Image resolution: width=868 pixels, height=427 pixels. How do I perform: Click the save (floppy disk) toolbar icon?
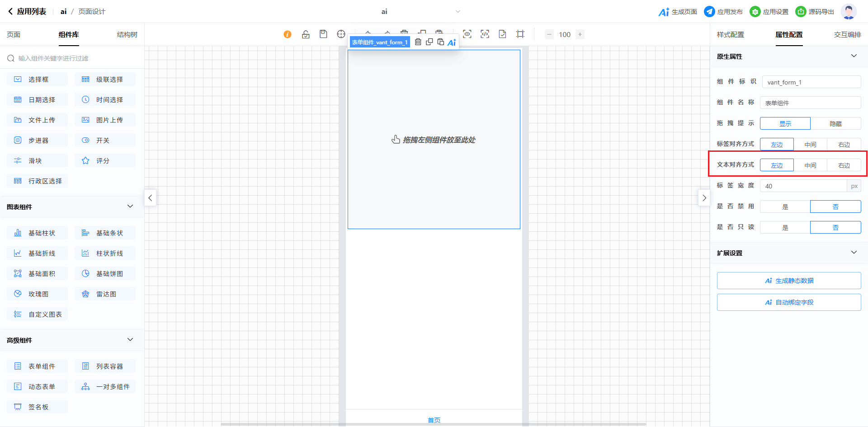[323, 34]
